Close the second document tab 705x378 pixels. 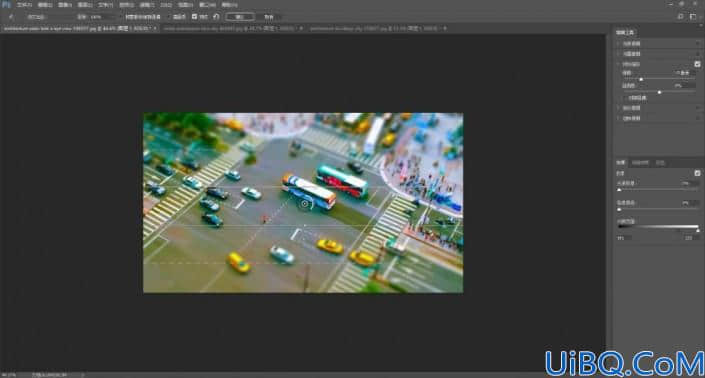(301, 28)
